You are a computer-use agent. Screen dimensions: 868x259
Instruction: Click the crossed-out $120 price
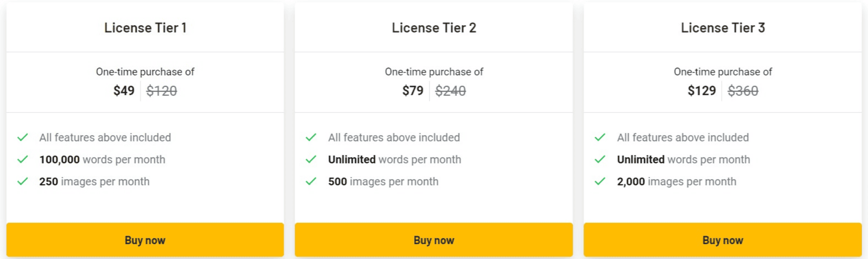(161, 91)
